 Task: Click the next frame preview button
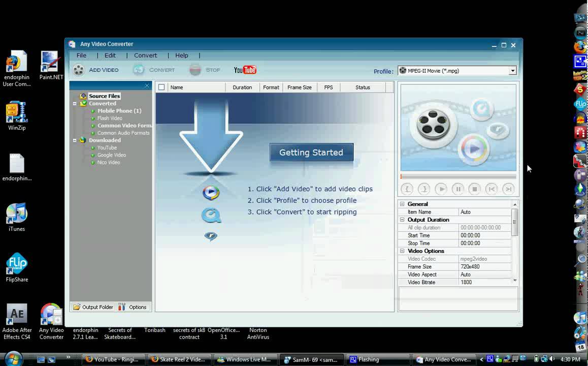click(x=508, y=189)
